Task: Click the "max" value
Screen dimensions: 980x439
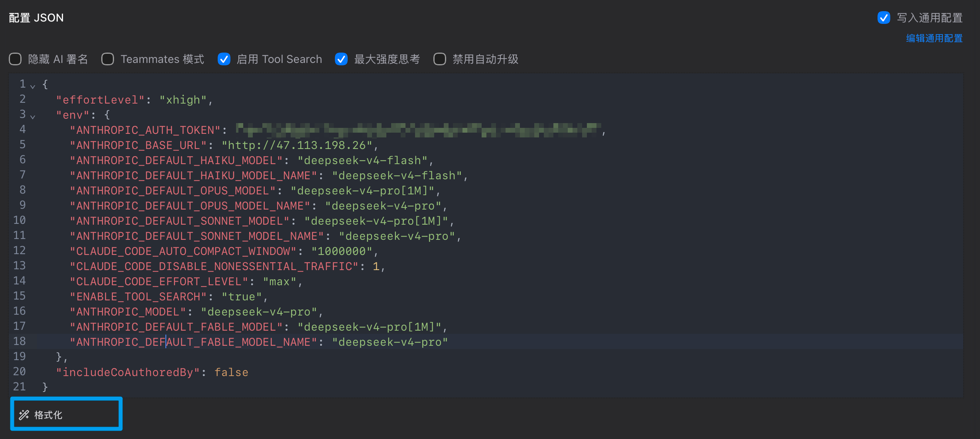Action: pyautogui.click(x=279, y=281)
